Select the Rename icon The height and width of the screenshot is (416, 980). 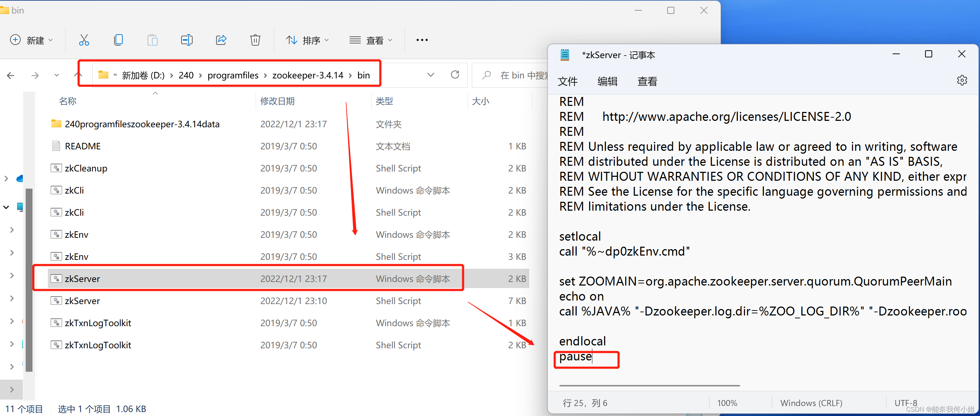click(x=187, y=40)
